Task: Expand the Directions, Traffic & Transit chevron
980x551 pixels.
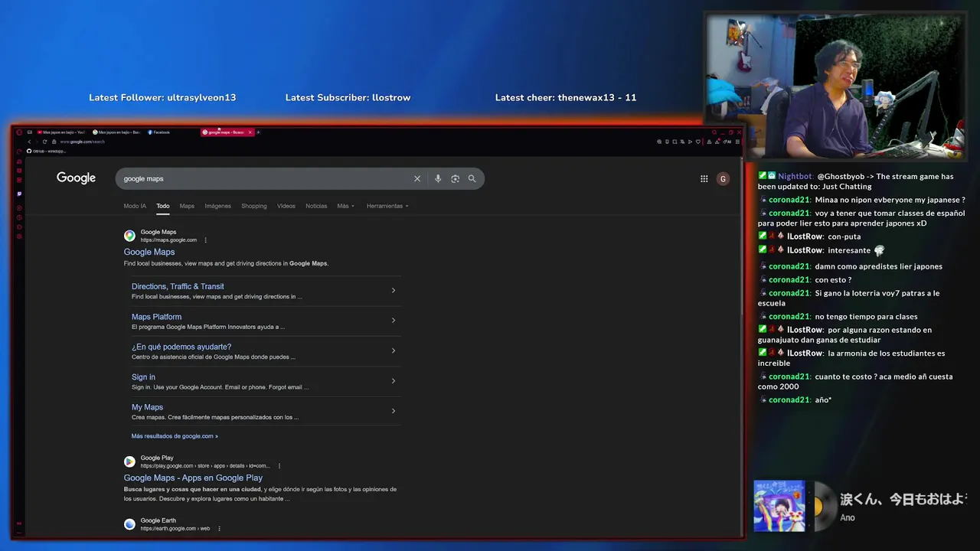Action: coord(394,290)
